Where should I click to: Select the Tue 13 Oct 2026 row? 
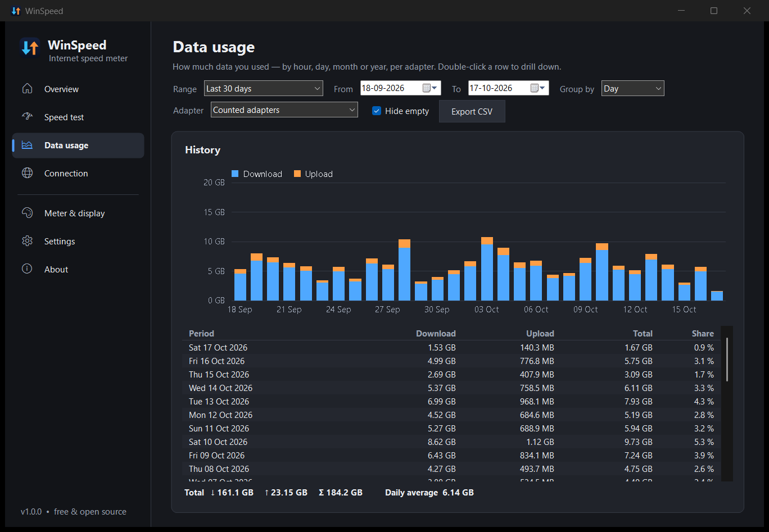coord(451,401)
